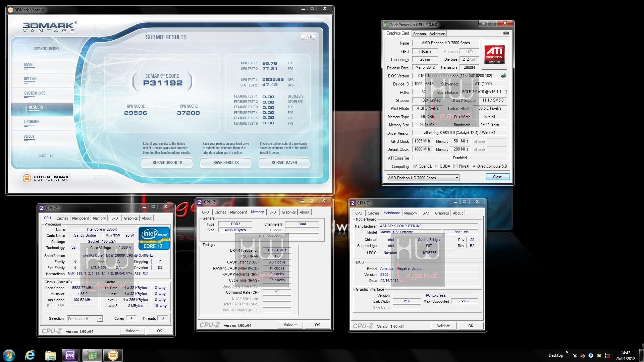The image size is (644, 362).
Task: Select Mainboard tab in CPU-Z Memory window
Action: [x=238, y=212]
